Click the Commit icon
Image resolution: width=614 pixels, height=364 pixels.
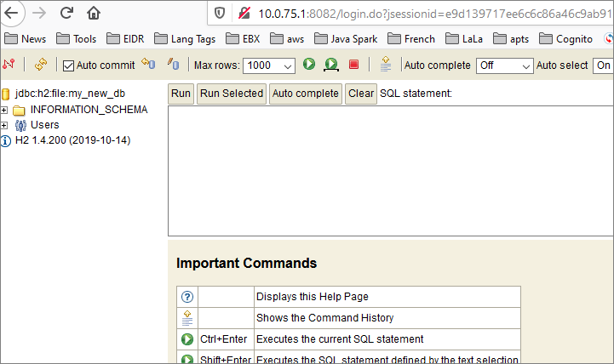[x=173, y=65]
